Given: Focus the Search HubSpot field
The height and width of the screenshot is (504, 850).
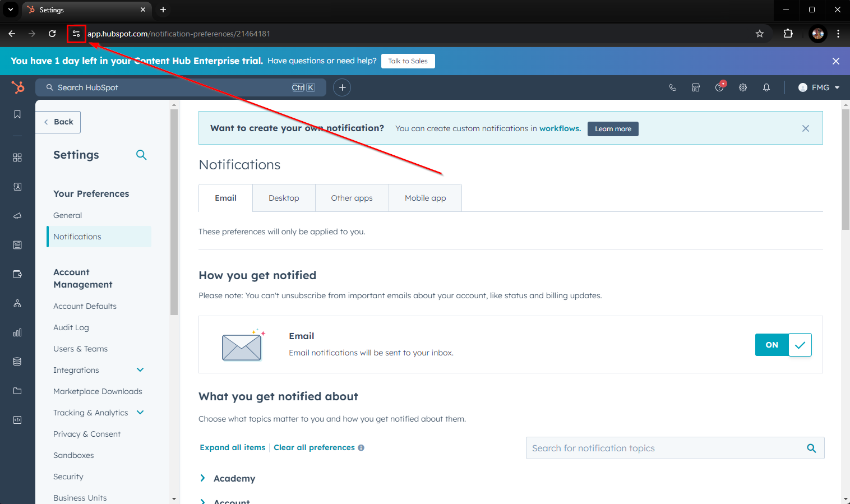Looking at the screenshot, I should click(x=181, y=87).
